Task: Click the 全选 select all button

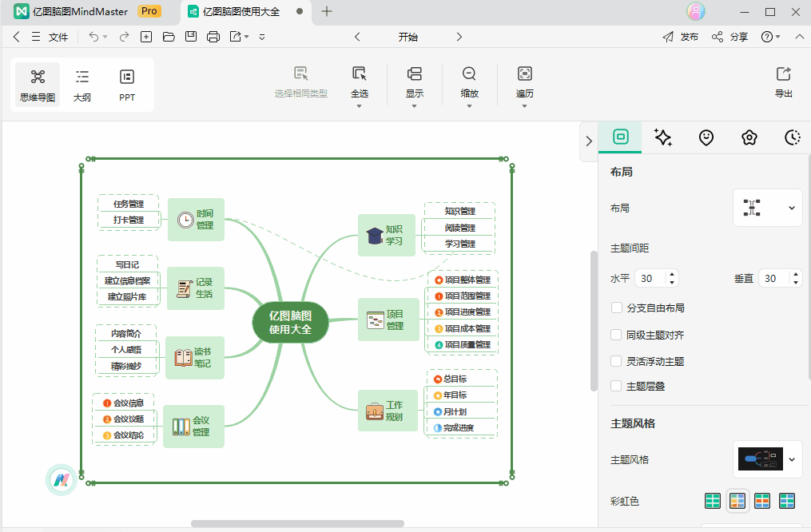Action: pos(359,83)
